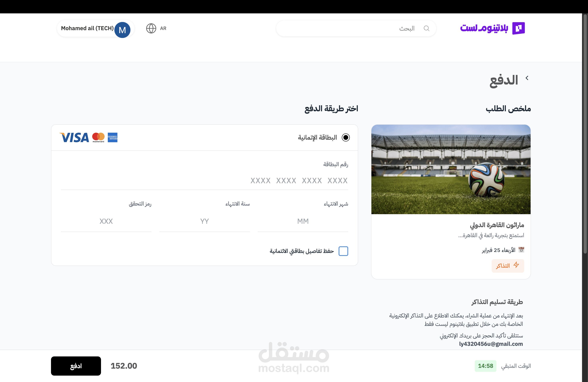
Task: Select the البطاقة الإتمانية radio button
Action: click(346, 137)
